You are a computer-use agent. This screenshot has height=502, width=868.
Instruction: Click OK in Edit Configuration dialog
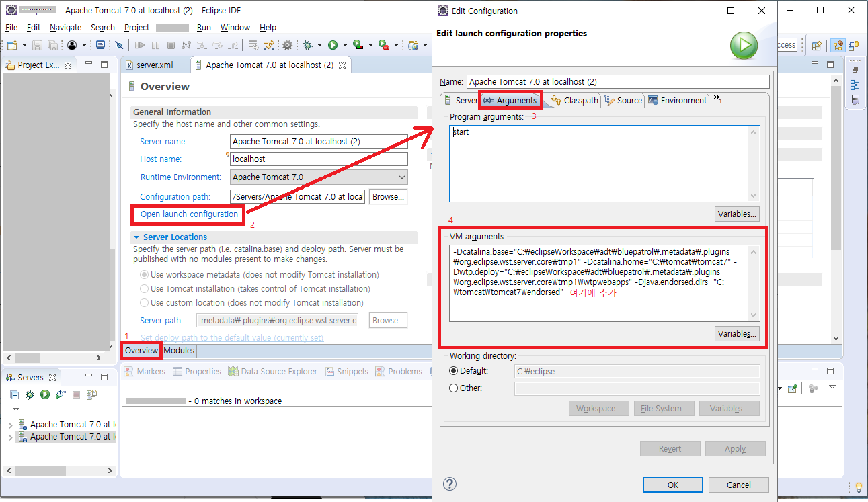pyautogui.click(x=673, y=485)
